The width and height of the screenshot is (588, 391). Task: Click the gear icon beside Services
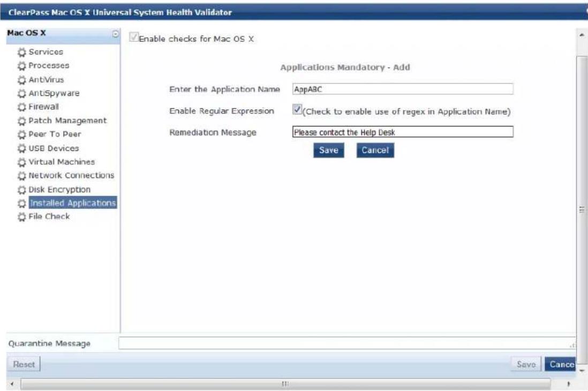pos(22,52)
